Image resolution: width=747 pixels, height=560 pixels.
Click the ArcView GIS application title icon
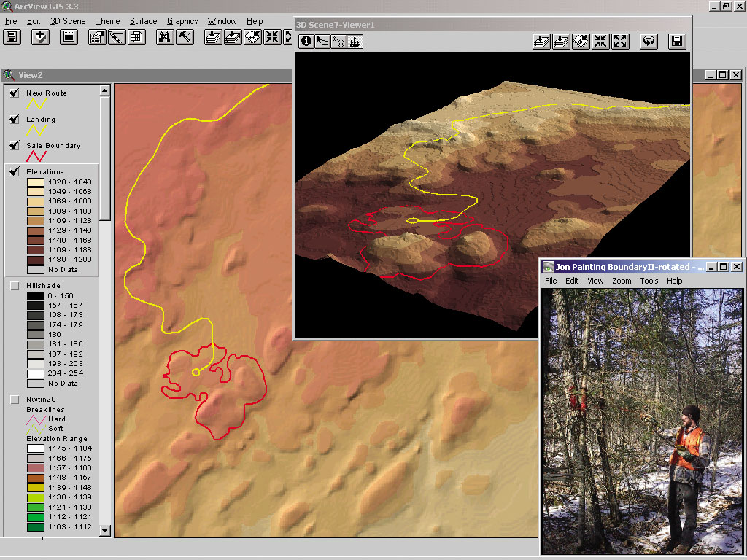pos(7,6)
